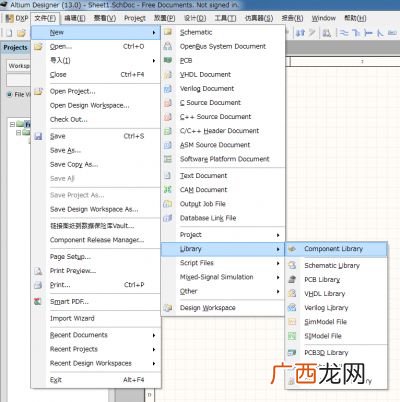Click the green PCB icon in submenu

pos(168,60)
